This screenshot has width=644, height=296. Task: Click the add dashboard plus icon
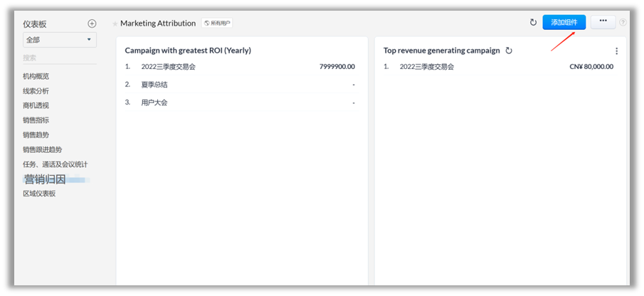[92, 23]
